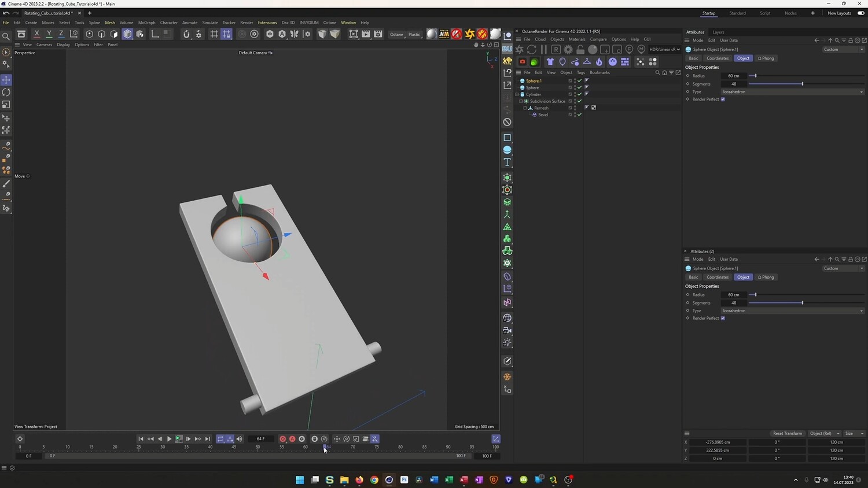
Task: Switch to the Layers tab
Action: (x=718, y=32)
